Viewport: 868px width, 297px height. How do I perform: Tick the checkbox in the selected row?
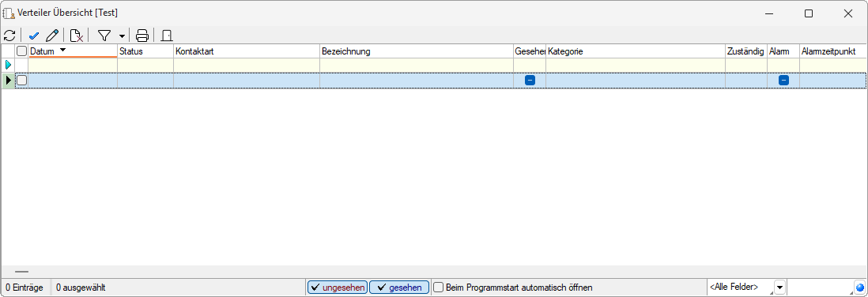coord(21,81)
